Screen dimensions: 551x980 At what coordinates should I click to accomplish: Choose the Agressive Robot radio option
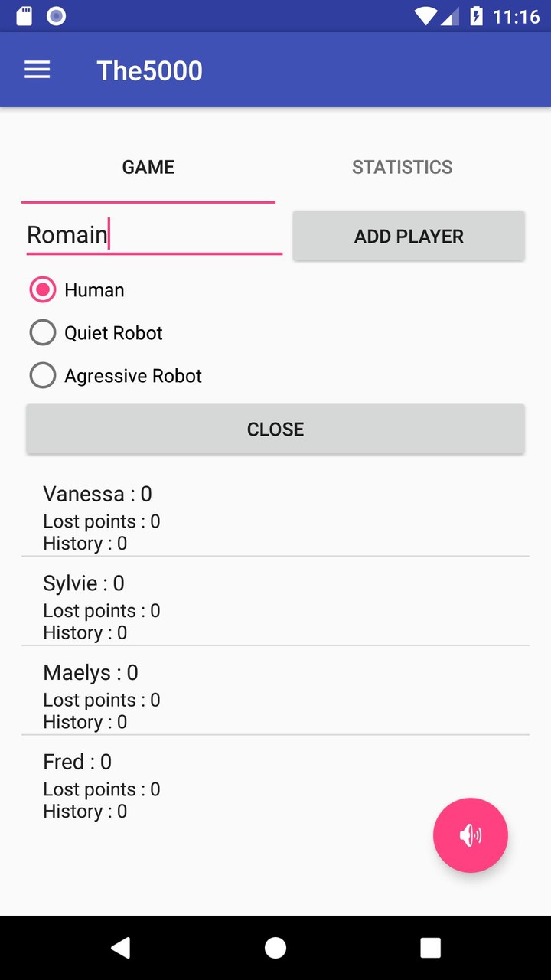point(43,376)
